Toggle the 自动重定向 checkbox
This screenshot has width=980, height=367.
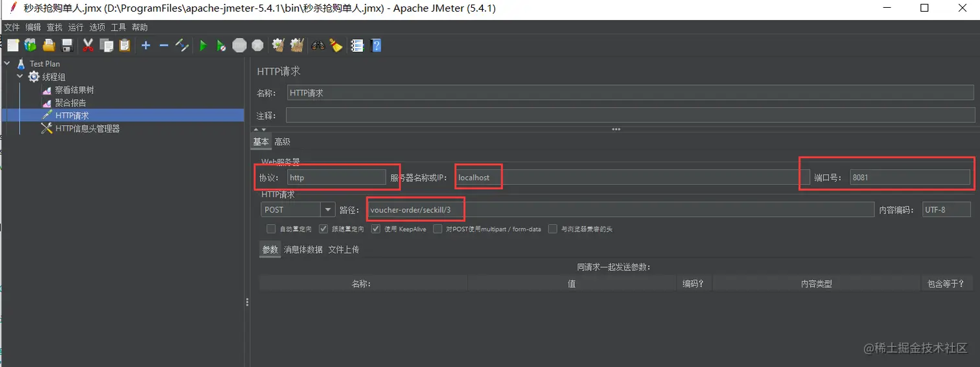271,229
